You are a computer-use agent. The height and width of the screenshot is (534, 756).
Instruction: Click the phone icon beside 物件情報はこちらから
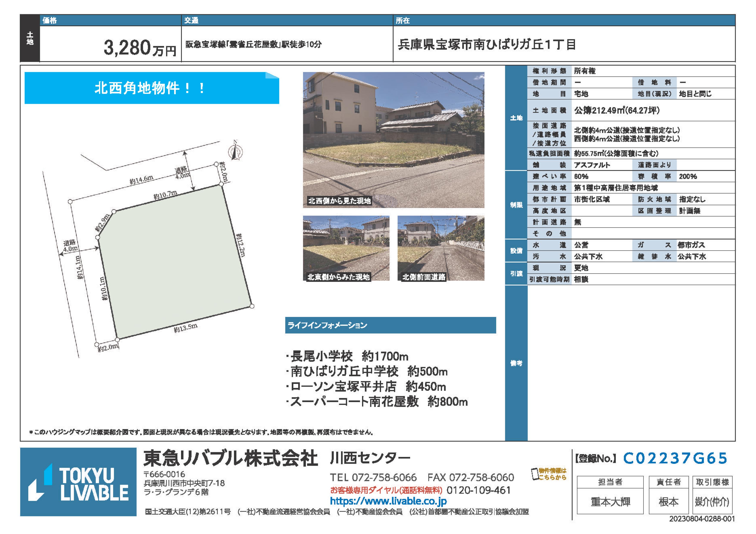535,474
